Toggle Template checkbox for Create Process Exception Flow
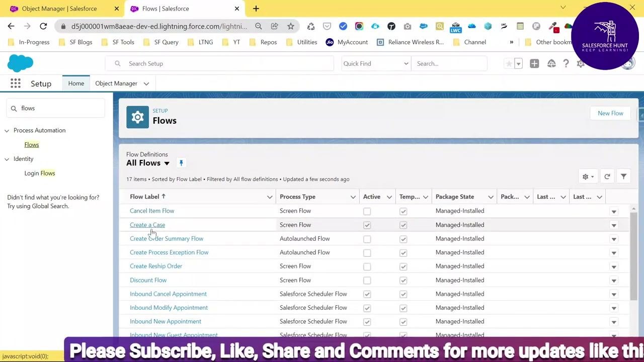This screenshot has width=644, height=362. click(404, 253)
